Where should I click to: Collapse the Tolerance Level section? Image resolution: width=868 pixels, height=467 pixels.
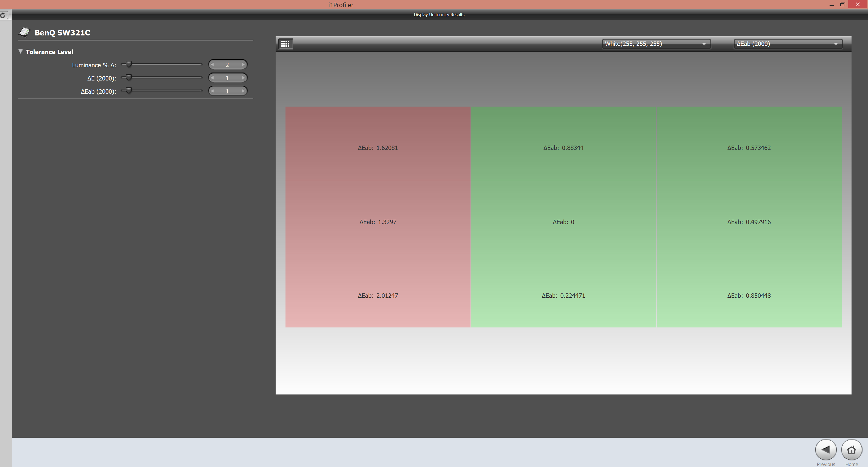point(21,52)
